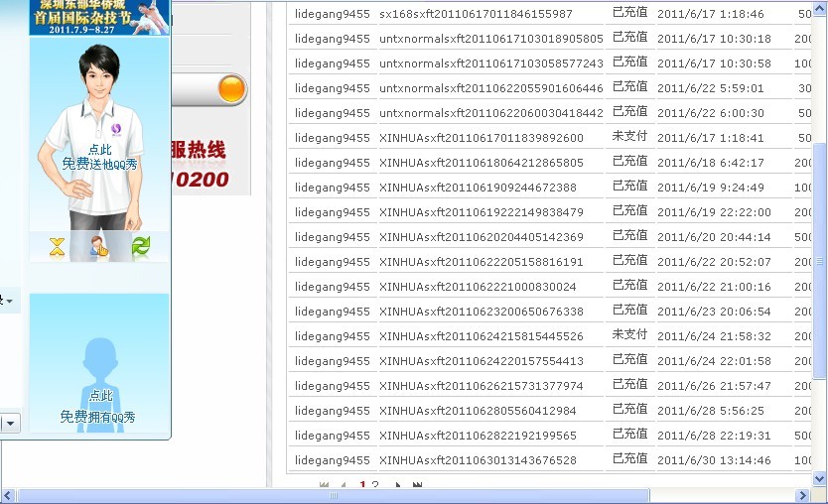Open page 2 of the records
The image size is (828, 504).
pos(375,485)
